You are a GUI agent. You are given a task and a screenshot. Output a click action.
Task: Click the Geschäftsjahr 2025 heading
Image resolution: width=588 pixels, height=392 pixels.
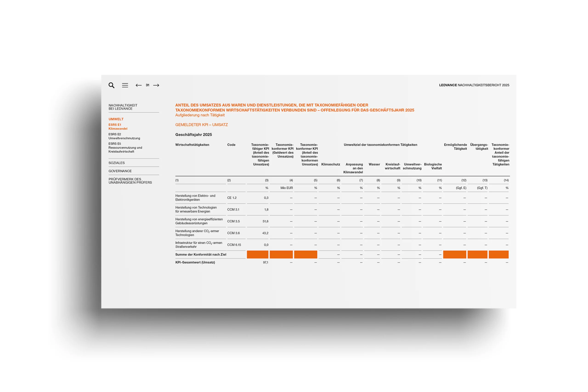coord(193,135)
